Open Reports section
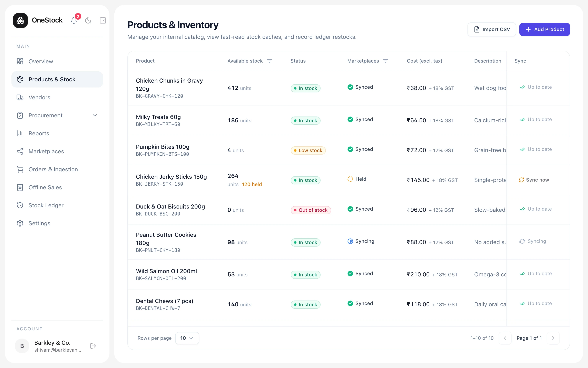 (x=57, y=133)
